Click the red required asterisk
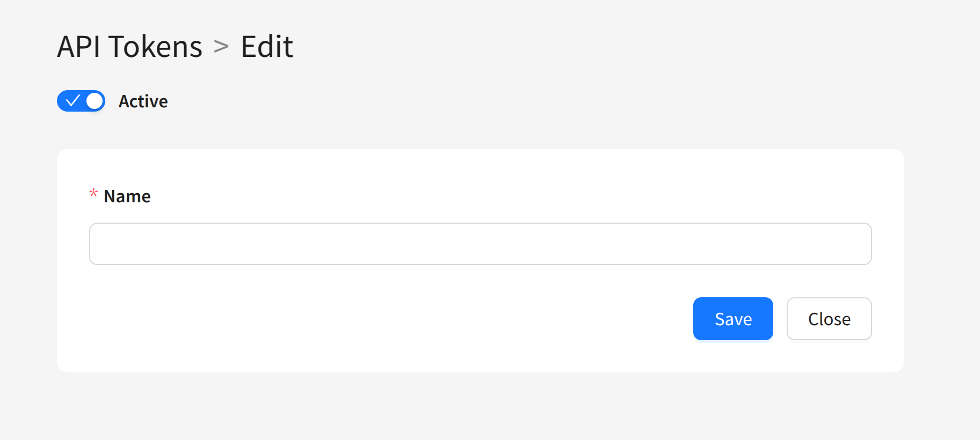980x440 pixels. [x=93, y=194]
